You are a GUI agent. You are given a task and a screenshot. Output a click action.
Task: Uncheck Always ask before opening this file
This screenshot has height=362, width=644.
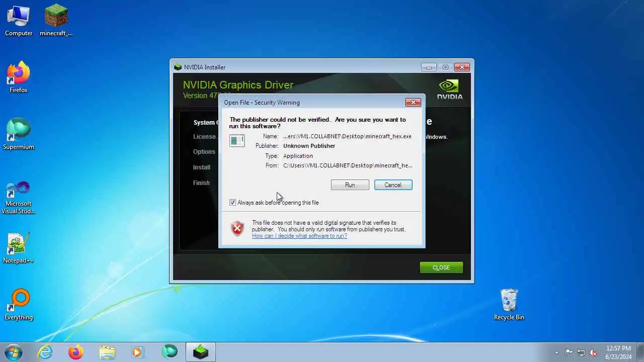[x=232, y=202]
